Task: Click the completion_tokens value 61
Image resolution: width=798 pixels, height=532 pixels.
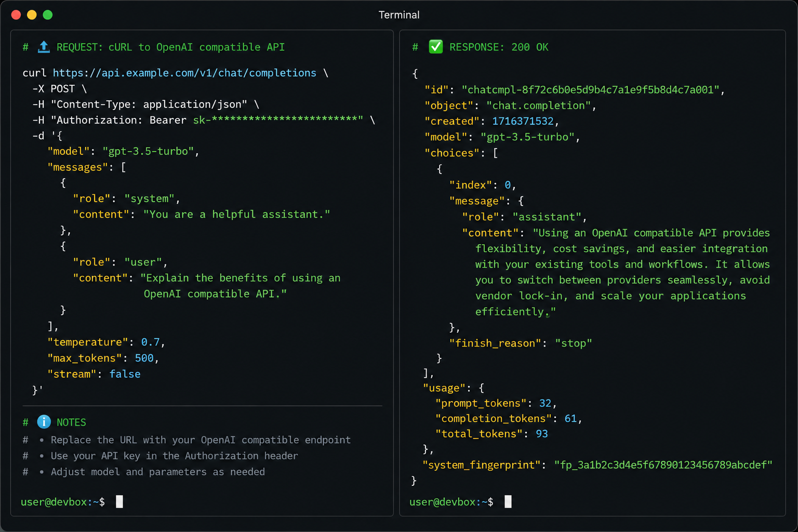Action: coord(570,418)
